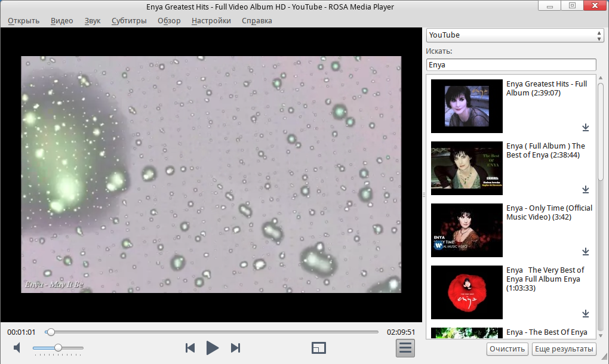Screen dimensions: 609x364
Task: Maximize the ROSA Media Player window
Action: coord(572,6)
